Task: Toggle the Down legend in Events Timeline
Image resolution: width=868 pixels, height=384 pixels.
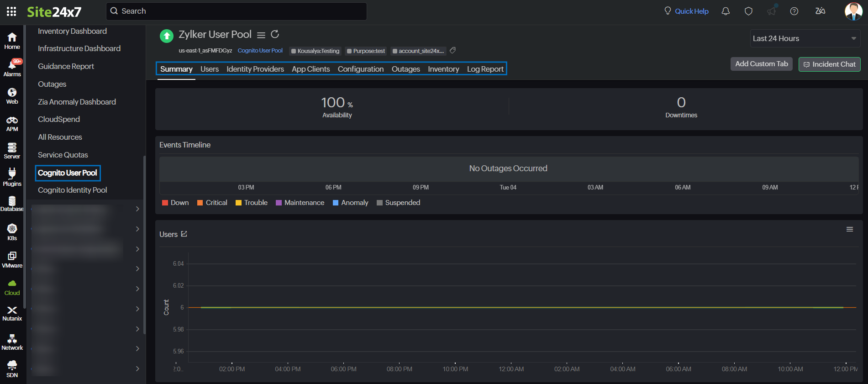Action: click(175, 203)
